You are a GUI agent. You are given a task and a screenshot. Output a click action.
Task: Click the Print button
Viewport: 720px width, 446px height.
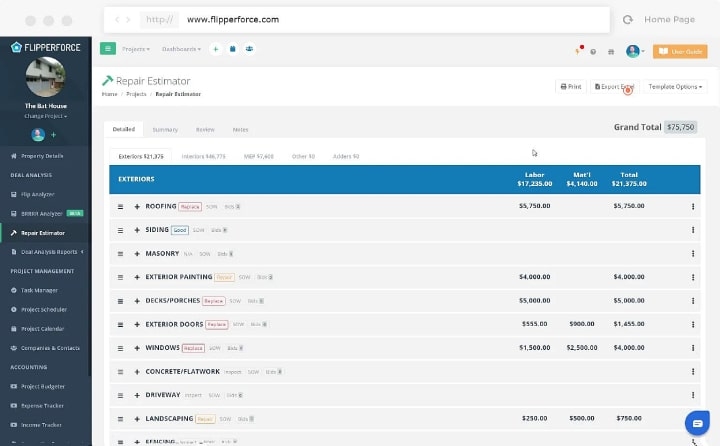571,86
